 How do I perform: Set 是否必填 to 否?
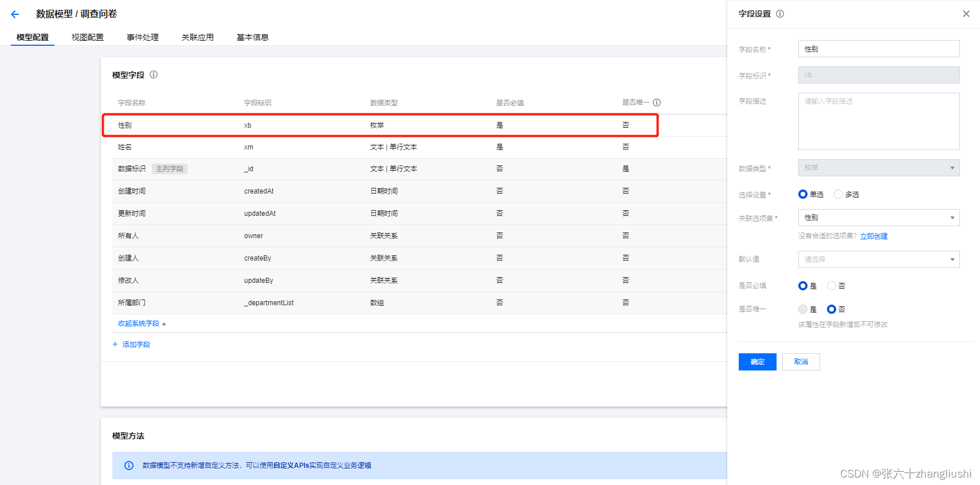[832, 286]
